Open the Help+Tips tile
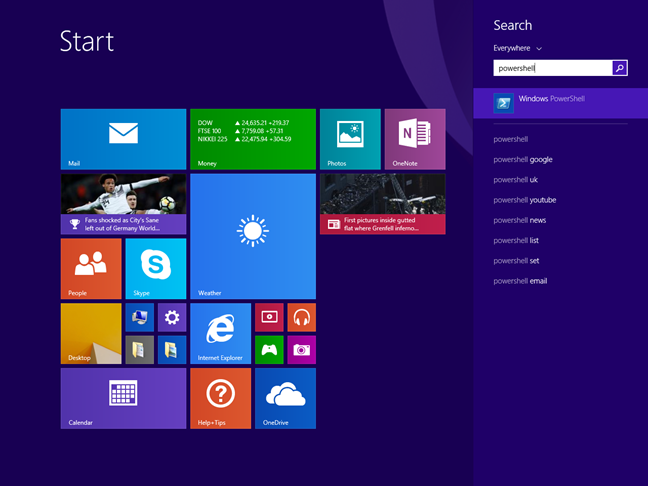This screenshot has height=486, width=648. (220, 398)
